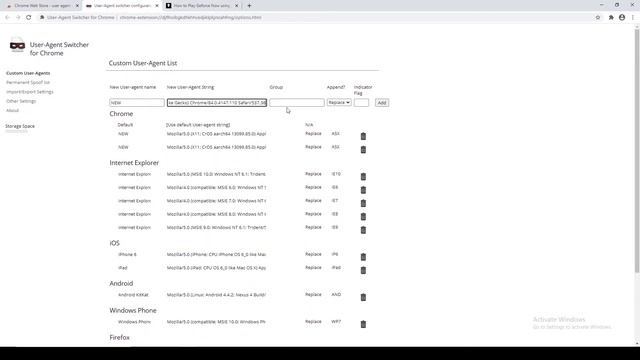Focus the New User-Agent String field
The image size is (640, 360).
pyautogui.click(x=217, y=102)
